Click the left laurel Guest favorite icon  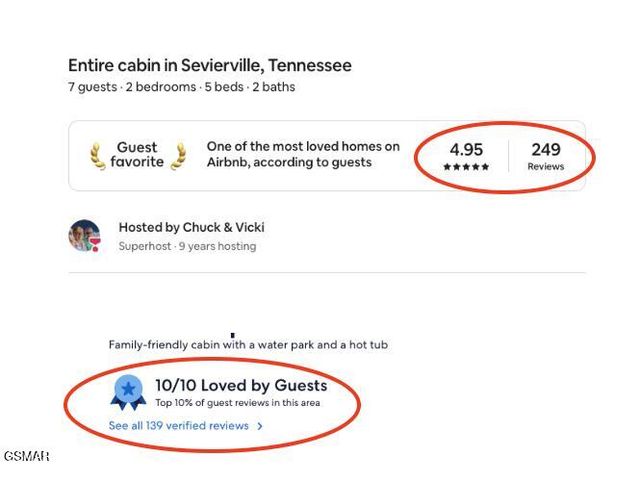coord(98,155)
